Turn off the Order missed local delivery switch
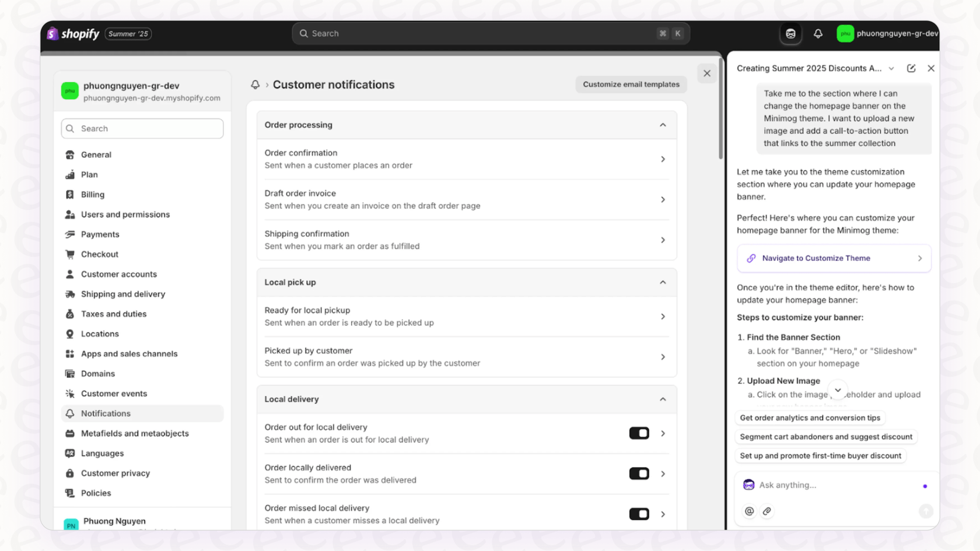Viewport: 980px width, 551px height. click(639, 514)
